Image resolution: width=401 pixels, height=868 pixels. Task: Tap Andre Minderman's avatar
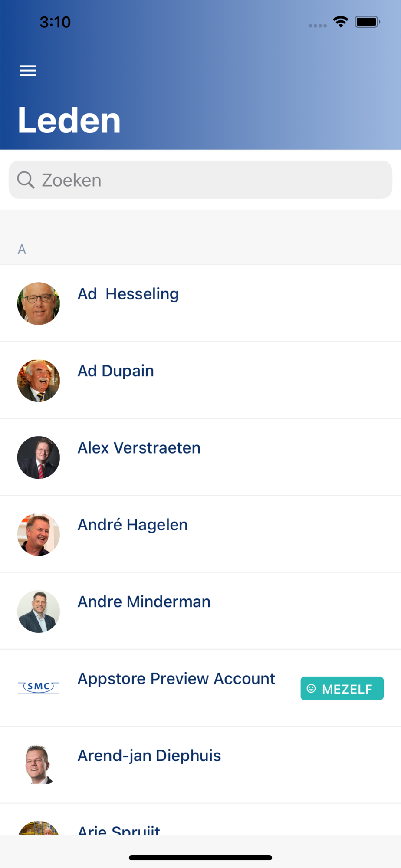pyautogui.click(x=39, y=612)
